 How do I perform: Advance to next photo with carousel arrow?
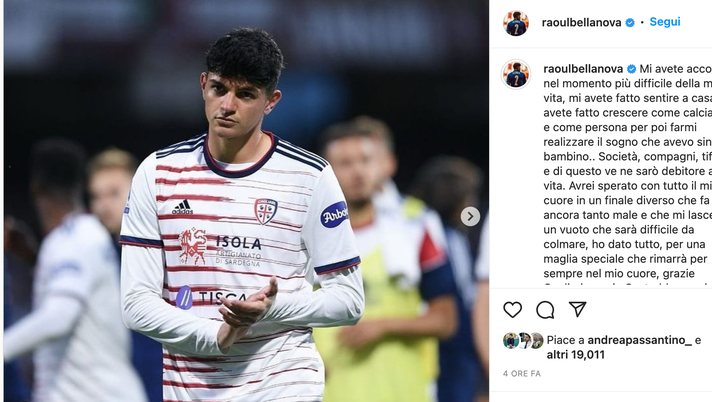coord(470,216)
